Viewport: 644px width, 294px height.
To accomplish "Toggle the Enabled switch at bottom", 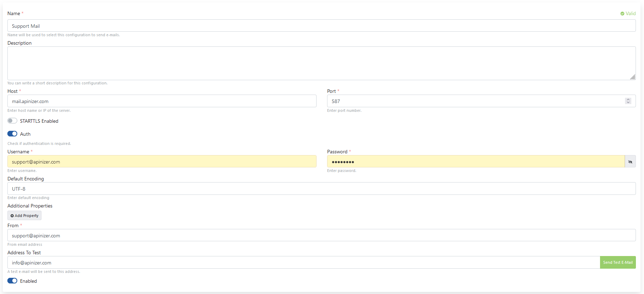I will 12,281.
